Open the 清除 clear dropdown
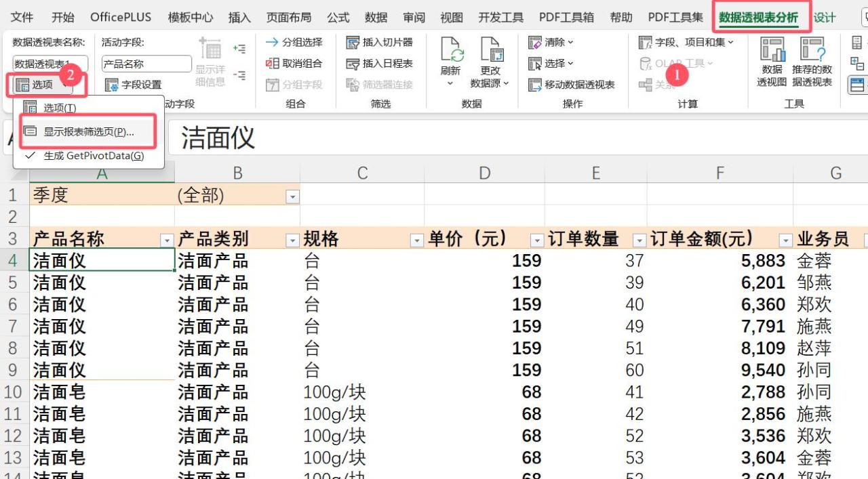868x479 pixels. pos(551,42)
